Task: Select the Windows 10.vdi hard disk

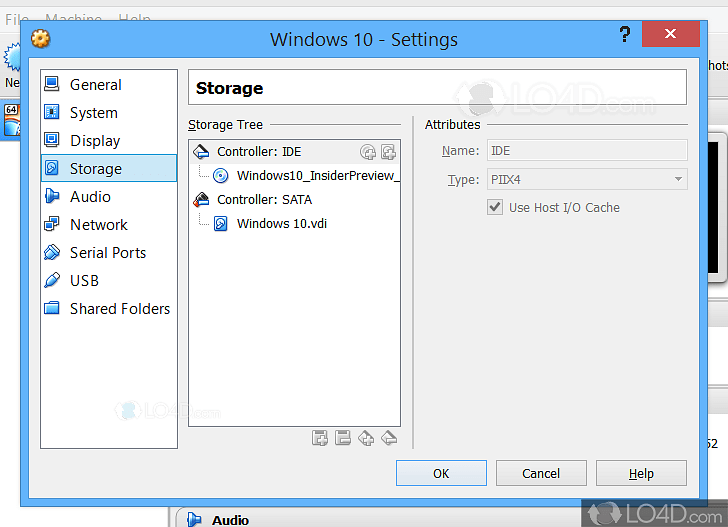Action: (x=282, y=224)
